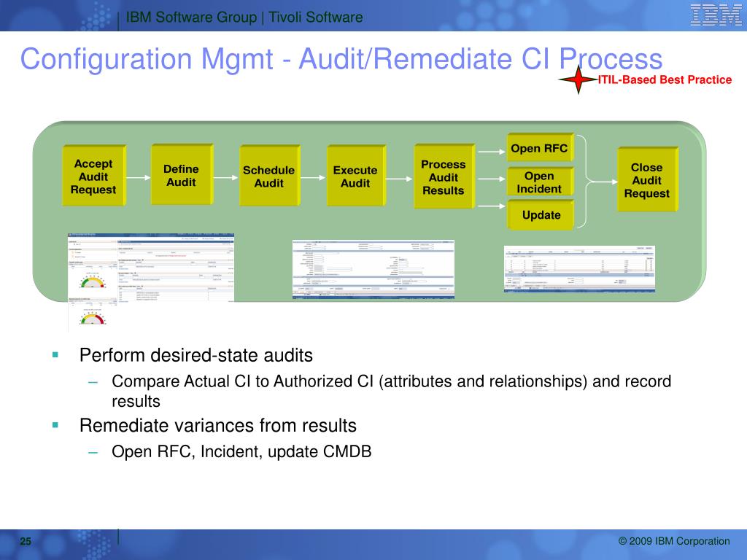This screenshot has width=747, height=560.
Task: Select the Open RFC, Incident, update CMDB line
Action: (x=241, y=451)
